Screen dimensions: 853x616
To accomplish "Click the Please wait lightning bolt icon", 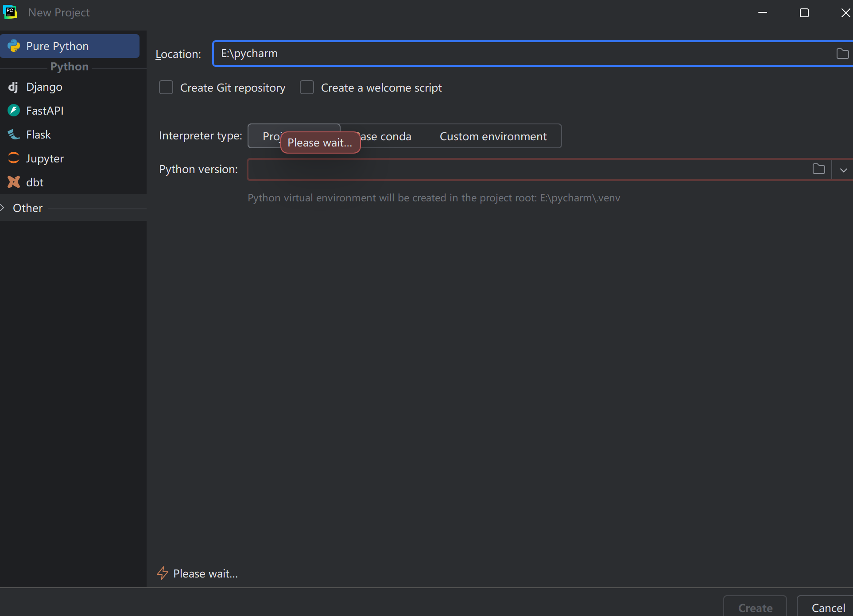I will tap(163, 573).
